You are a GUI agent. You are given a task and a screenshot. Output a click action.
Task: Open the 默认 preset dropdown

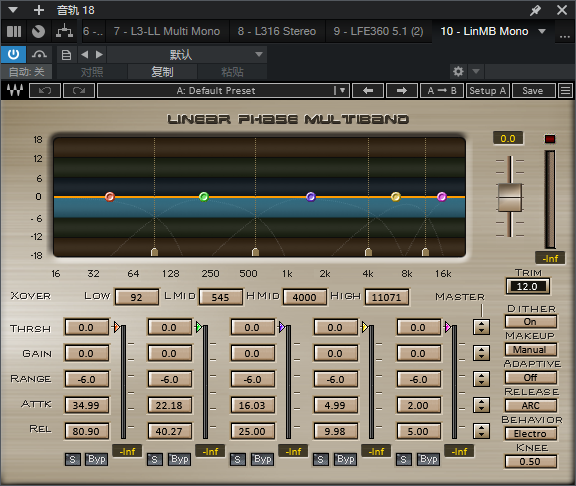click(x=187, y=55)
